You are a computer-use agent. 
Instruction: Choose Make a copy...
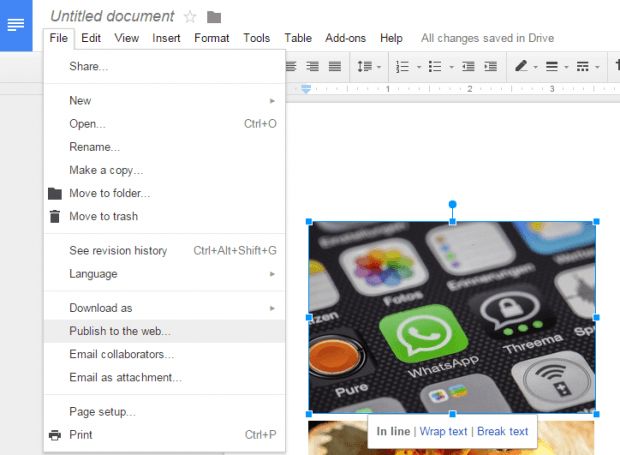coord(164,170)
